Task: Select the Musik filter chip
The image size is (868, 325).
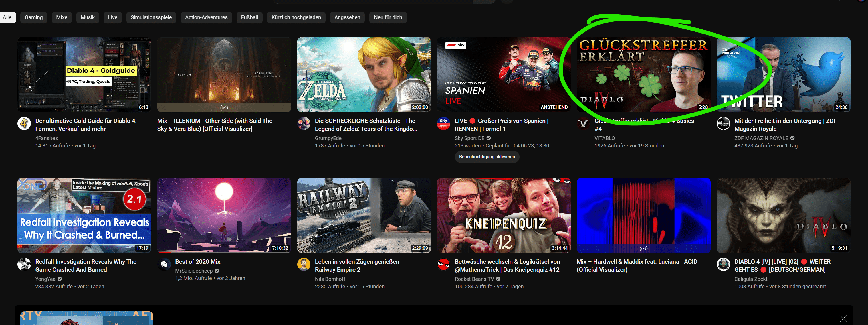Action: point(88,17)
